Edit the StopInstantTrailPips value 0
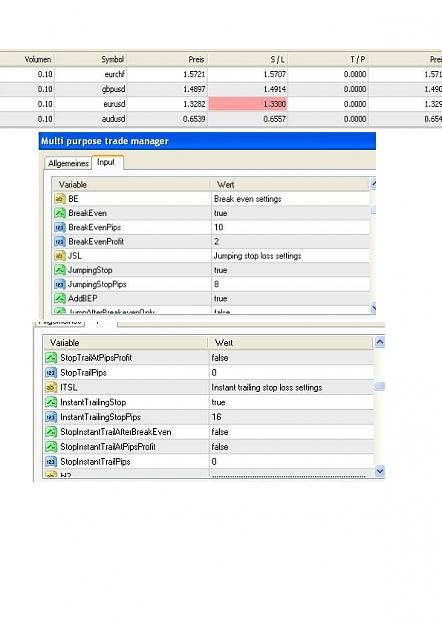This screenshot has width=442, height=625. [x=291, y=462]
